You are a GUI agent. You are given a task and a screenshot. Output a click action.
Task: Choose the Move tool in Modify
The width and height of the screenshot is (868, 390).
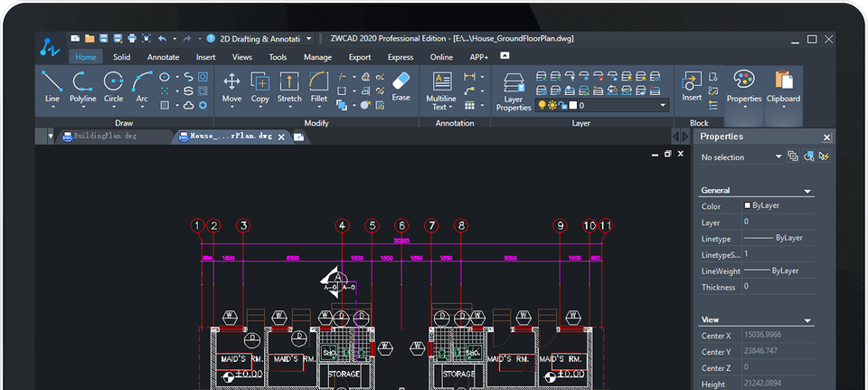pos(231,87)
